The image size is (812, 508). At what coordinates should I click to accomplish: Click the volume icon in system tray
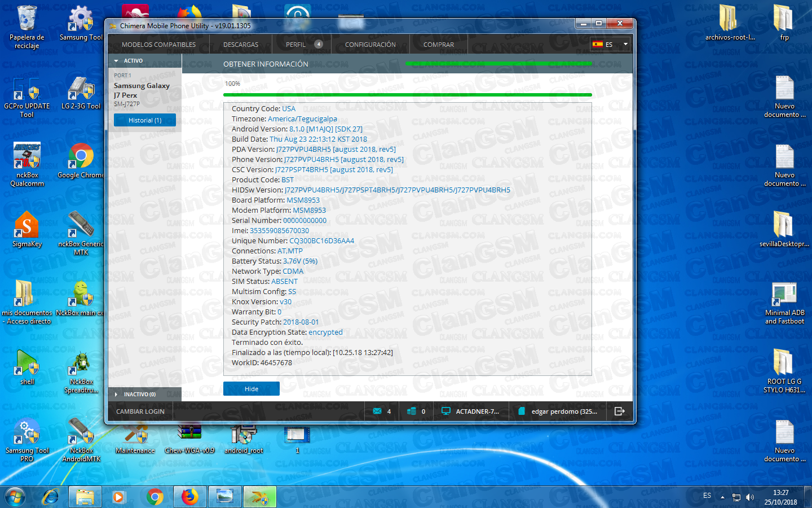tap(750, 497)
